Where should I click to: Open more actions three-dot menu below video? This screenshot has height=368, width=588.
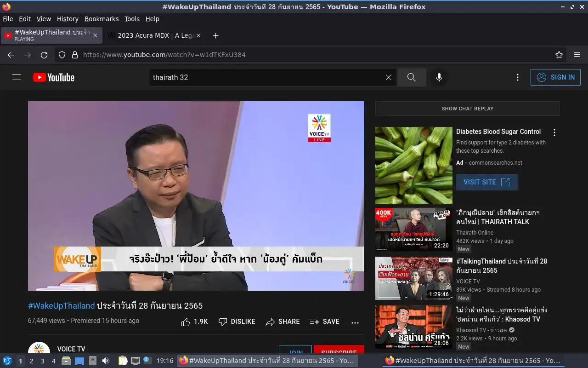(x=355, y=322)
